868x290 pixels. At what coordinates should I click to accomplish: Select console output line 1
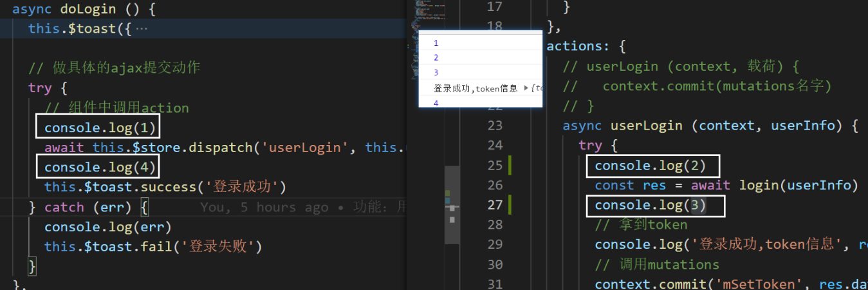(x=436, y=43)
